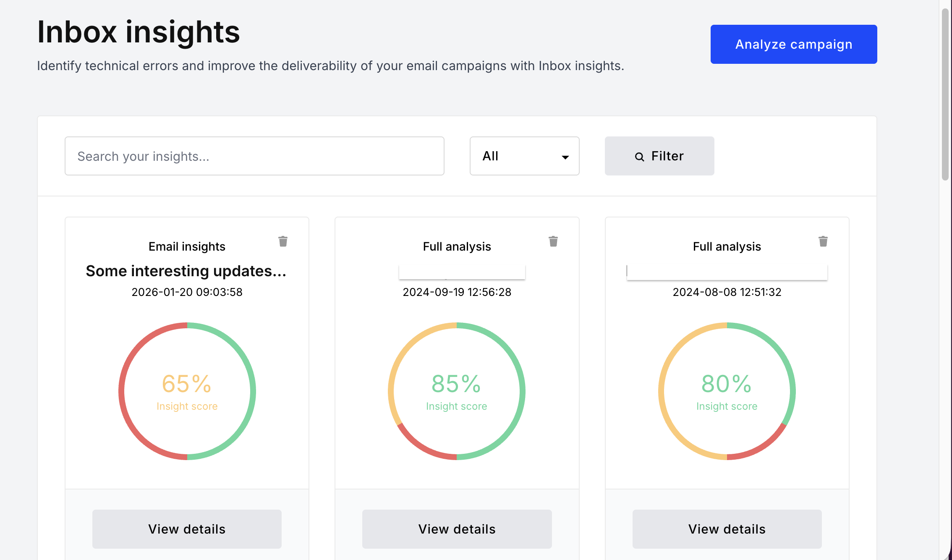Focus the Search your insights field
Viewport: 952px width, 560px height.
point(254,156)
